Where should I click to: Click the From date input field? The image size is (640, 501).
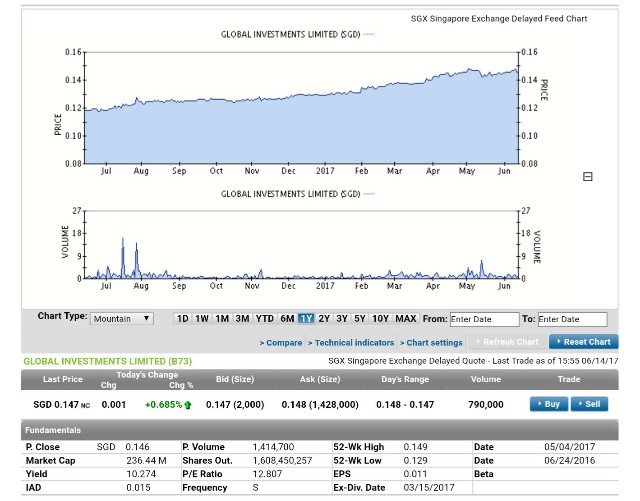tap(482, 319)
